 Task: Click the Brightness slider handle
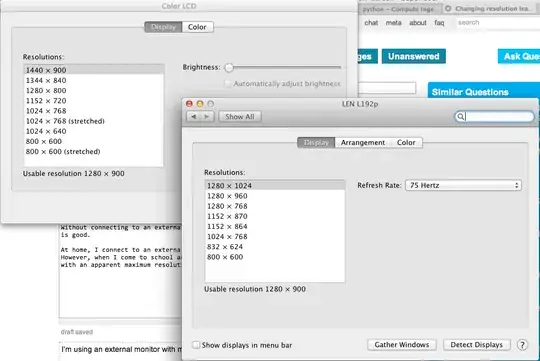pyautogui.click(x=229, y=68)
